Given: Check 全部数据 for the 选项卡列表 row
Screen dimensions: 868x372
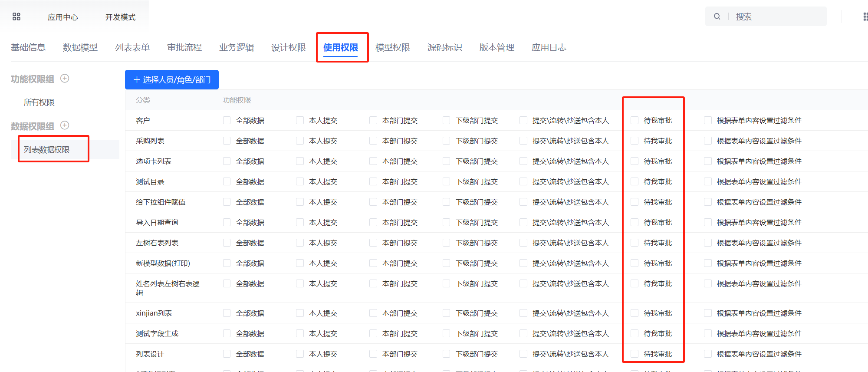Looking at the screenshot, I should point(227,161).
